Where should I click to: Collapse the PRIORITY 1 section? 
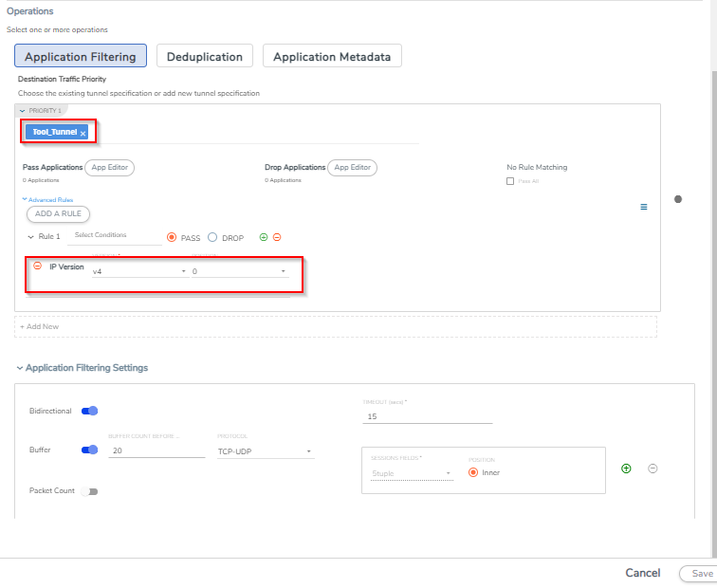click(x=22, y=111)
